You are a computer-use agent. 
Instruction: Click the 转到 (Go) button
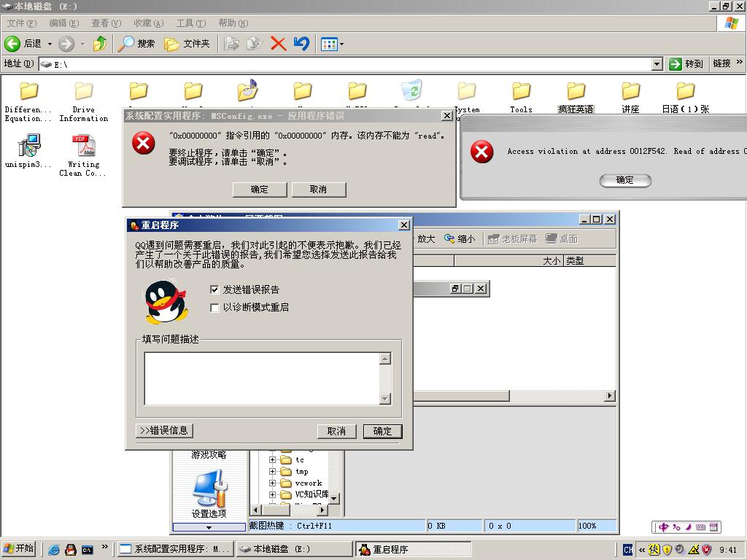tap(686, 64)
